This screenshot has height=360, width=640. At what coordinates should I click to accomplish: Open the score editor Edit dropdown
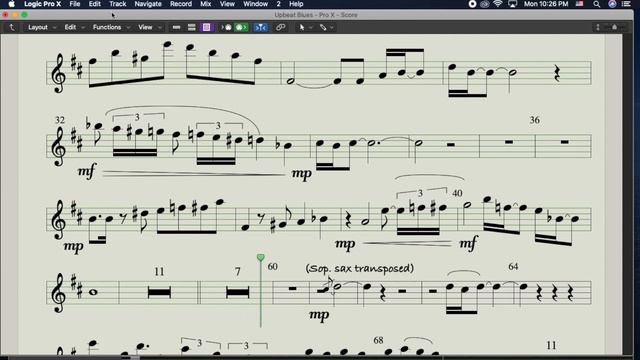tap(74, 27)
